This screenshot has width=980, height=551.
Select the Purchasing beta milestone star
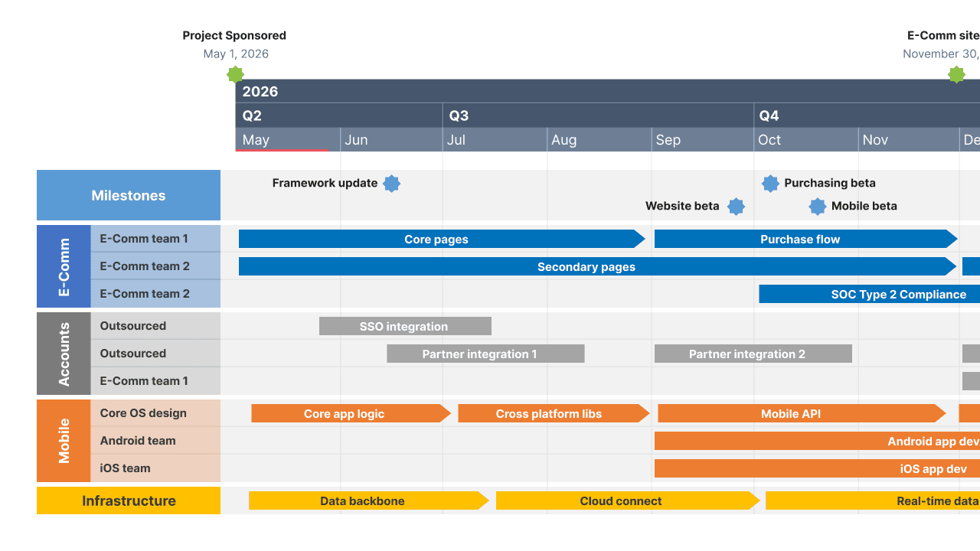coord(770,184)
